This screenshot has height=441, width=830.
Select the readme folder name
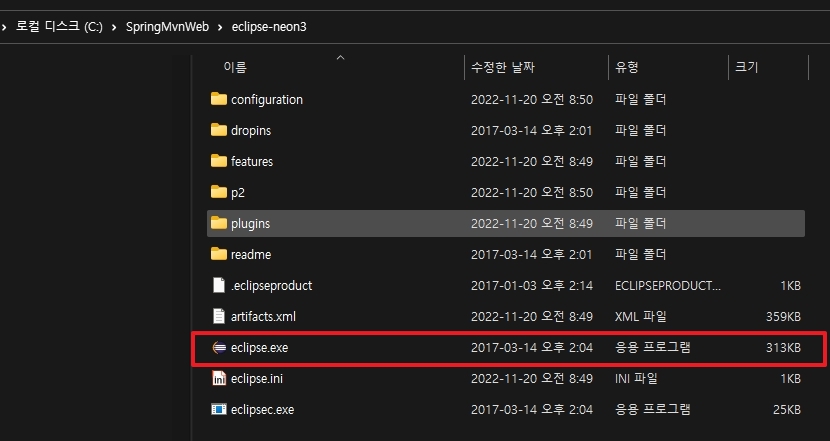pos(251,255)
